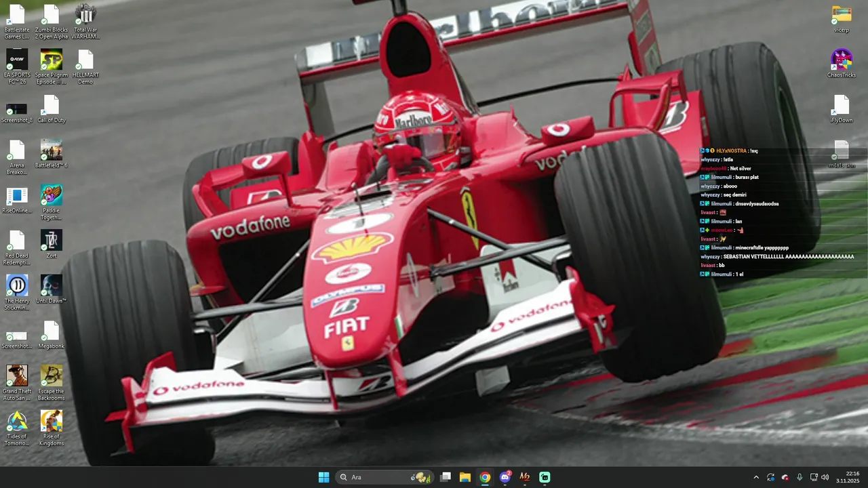
Task: Open The Henry Stickmin Collection icon
Action: click(17, 293)
